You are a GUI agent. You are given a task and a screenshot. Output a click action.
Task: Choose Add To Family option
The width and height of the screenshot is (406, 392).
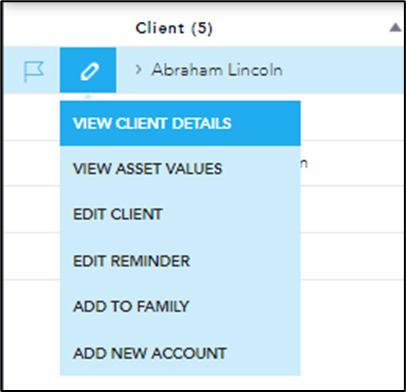[180, 306]
